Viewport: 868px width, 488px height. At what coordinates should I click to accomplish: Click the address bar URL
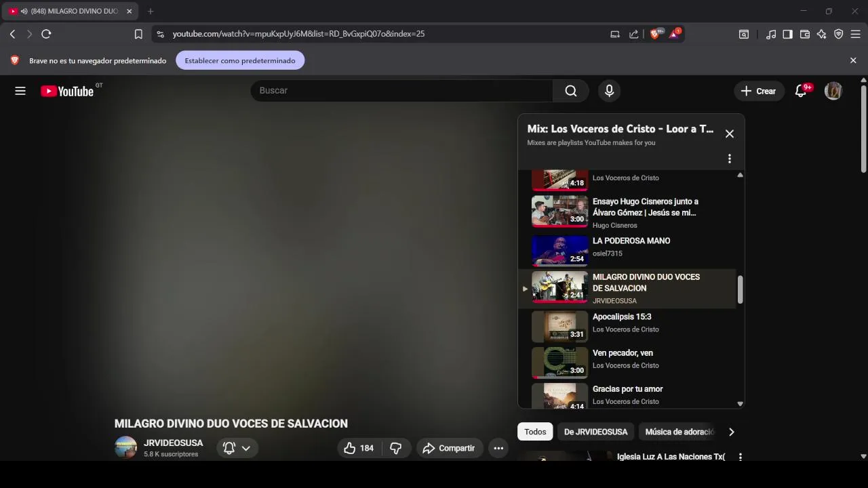[x=298, y=34]
